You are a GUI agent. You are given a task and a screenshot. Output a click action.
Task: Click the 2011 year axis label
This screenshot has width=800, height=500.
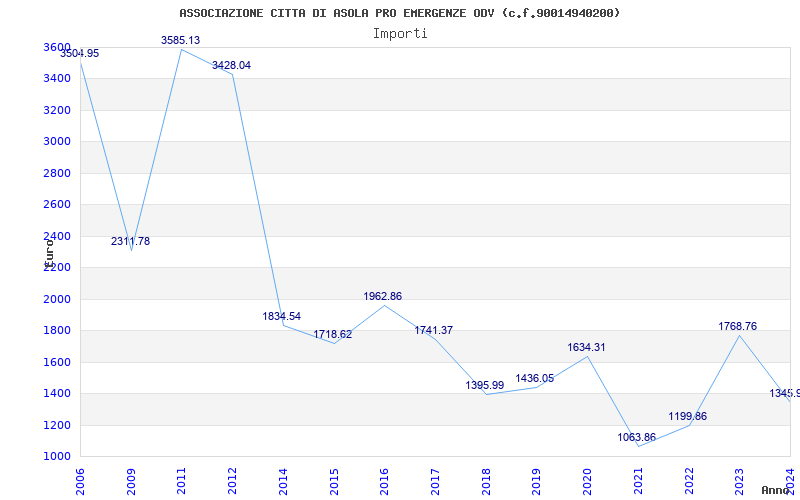point(182,481)
